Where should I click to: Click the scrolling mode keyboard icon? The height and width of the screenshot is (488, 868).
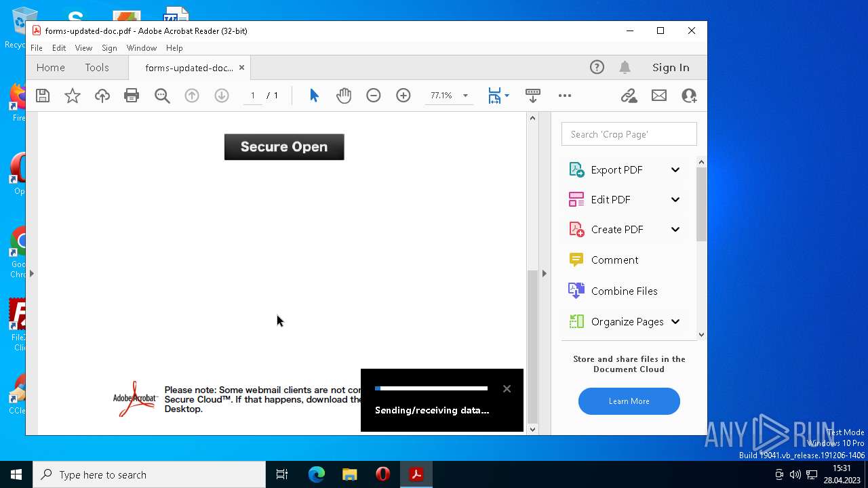click(x=533, y=96)
